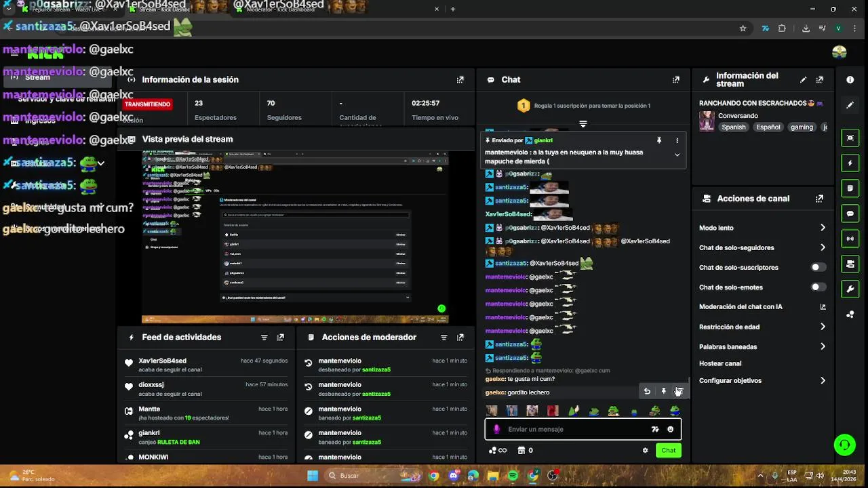
Task: Open the Kick account avatar menu
Action: pos(840,52)
